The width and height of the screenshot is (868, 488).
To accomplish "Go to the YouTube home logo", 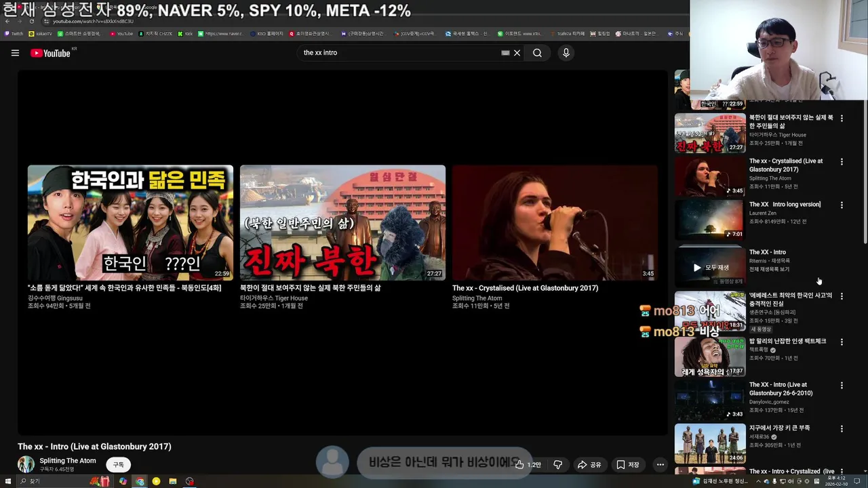I will pos(51,53).
